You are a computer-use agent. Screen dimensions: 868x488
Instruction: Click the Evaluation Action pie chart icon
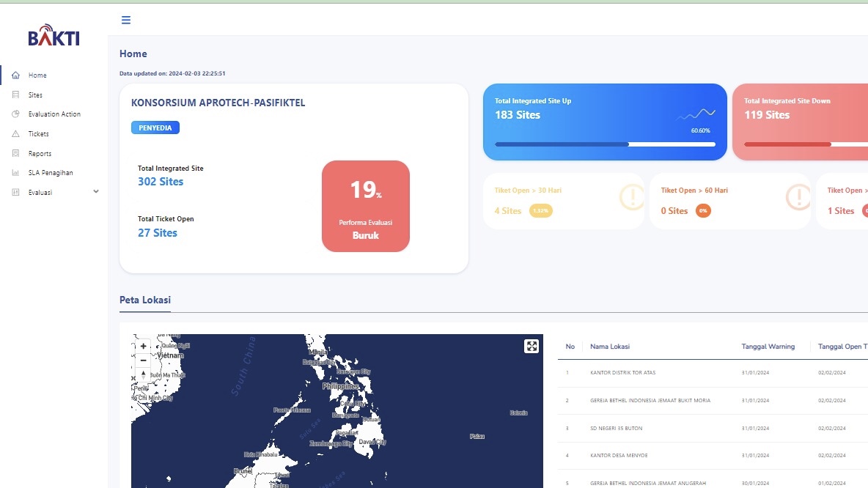tap(16, 114)
